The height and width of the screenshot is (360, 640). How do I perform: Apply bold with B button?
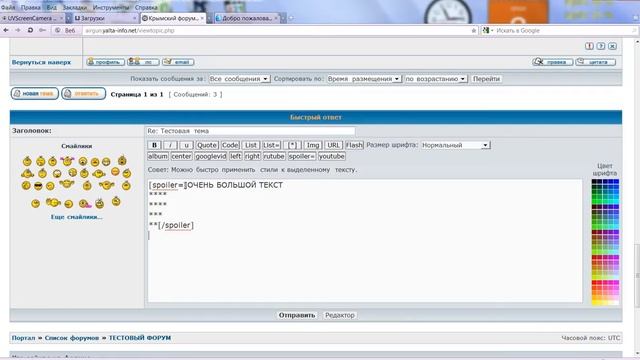pos(154,145)
